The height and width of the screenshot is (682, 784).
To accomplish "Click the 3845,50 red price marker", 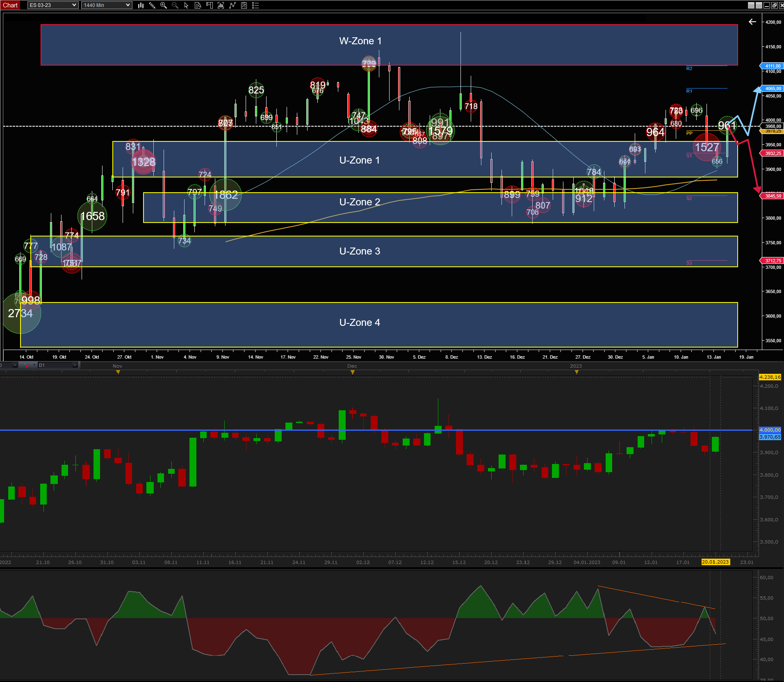I will point(772,196).
